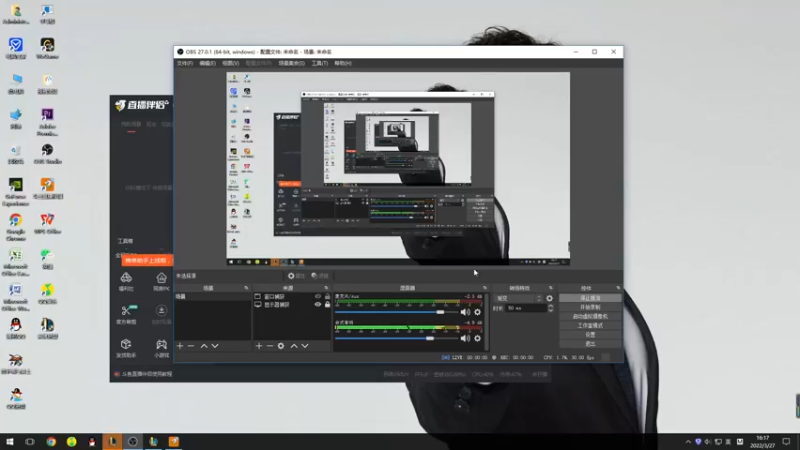Image resolution: width=800 pixels, height=450 pixels.
Task: Open OBS 设置 settings button
Action: coord(590,335)
